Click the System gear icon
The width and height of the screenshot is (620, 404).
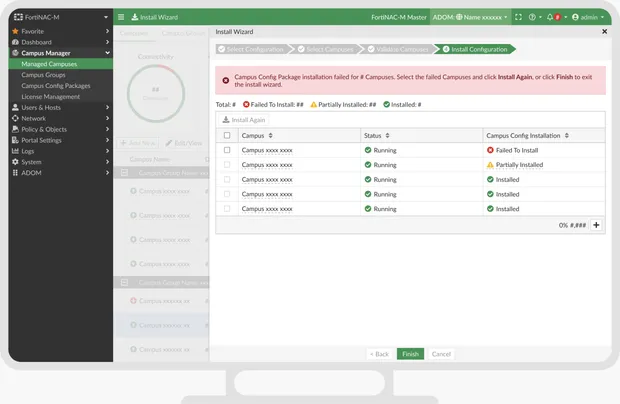click(15, 162)
